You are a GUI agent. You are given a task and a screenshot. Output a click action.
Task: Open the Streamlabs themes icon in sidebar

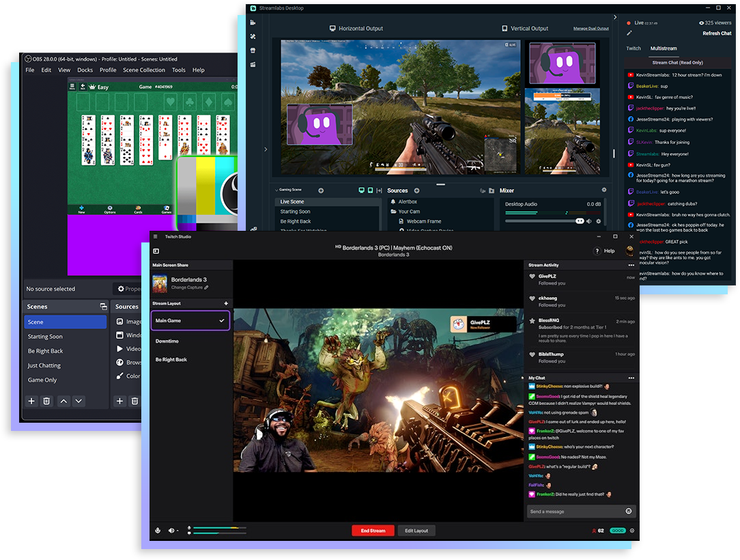coord(253,36)
